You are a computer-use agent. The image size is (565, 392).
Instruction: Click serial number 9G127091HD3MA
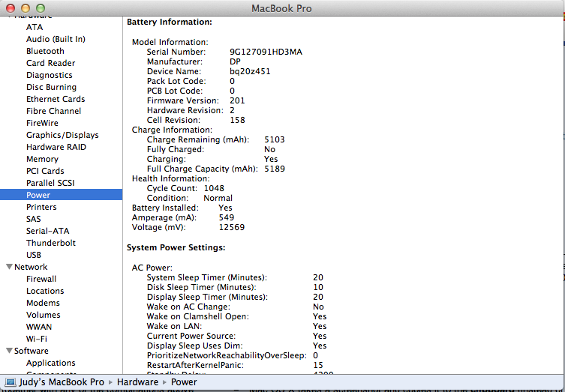[x=266, y=52]
